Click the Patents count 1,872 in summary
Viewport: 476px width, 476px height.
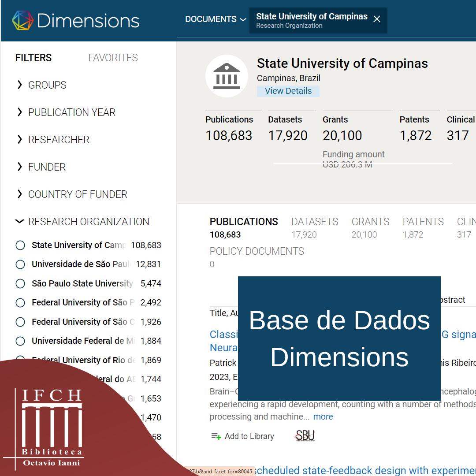point(416,135)
